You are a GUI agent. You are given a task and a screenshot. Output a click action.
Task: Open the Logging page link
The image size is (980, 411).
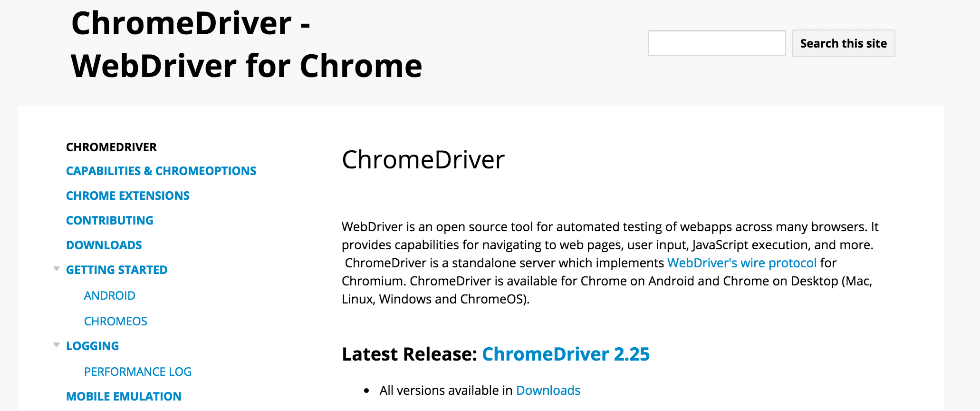pyautogui.click(x=93, y=346)
